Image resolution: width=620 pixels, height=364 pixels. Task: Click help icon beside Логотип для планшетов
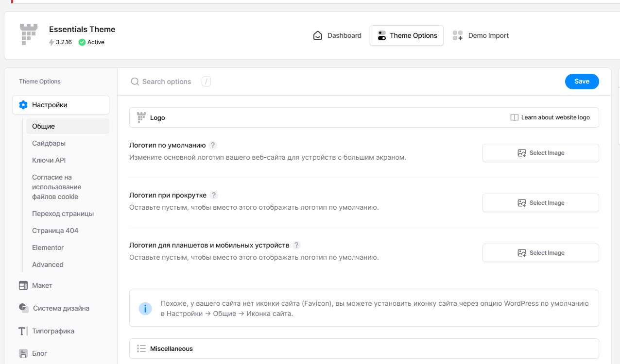click(296, 245)
